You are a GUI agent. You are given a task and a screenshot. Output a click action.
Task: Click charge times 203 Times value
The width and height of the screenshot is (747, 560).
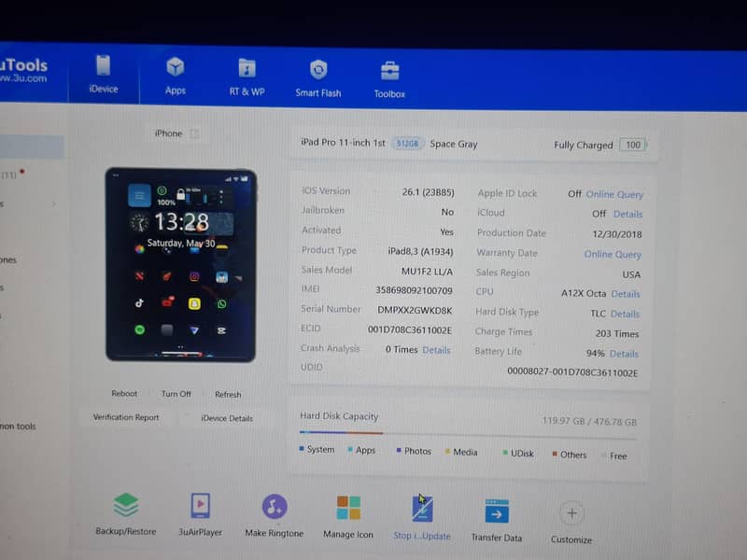617,334
